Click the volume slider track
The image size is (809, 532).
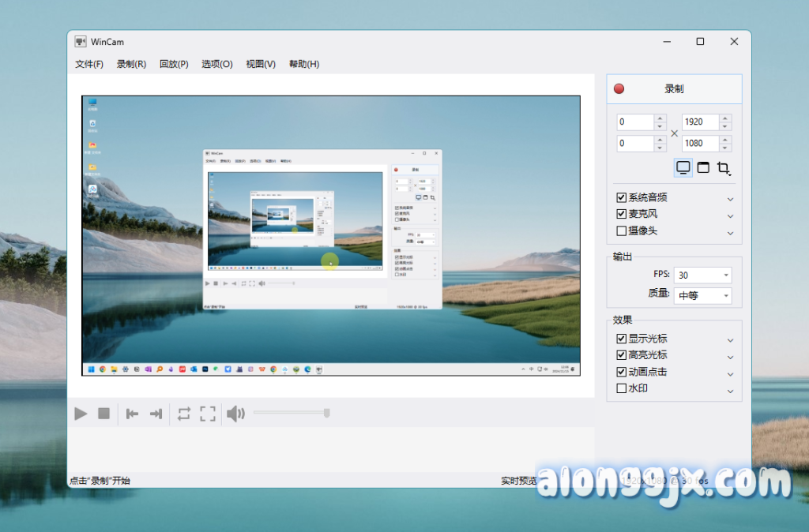click(x=288, y=413)
